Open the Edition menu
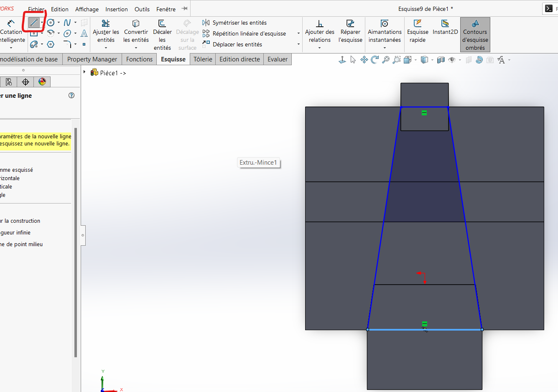This screenshot has height=392, width=558. pyautogui.click(x=60, y=9)
